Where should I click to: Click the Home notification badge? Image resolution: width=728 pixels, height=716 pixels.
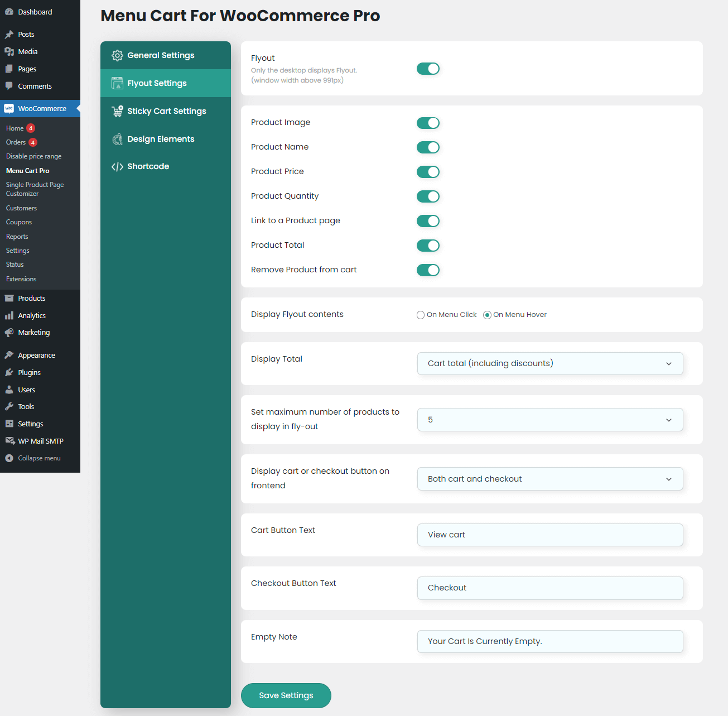(31, 128)
